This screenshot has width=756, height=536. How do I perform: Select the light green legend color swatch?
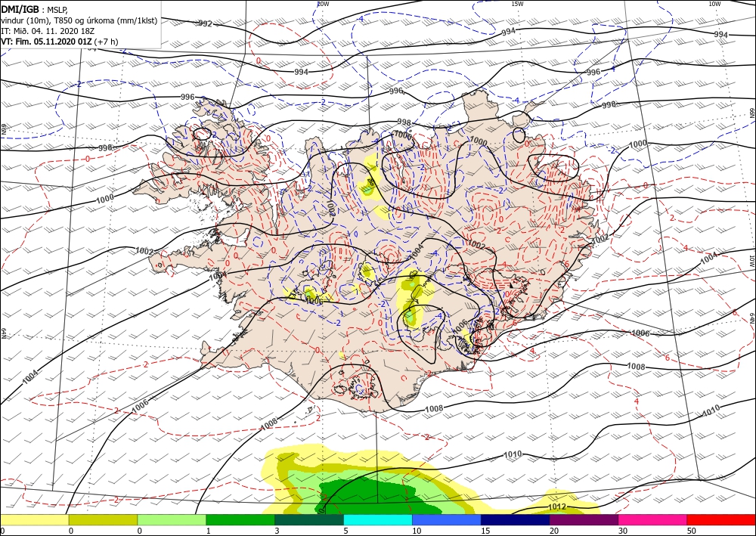[172, 519]
